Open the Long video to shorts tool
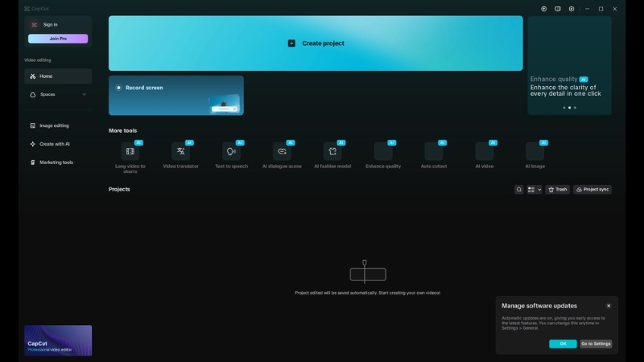 (130, 151)
